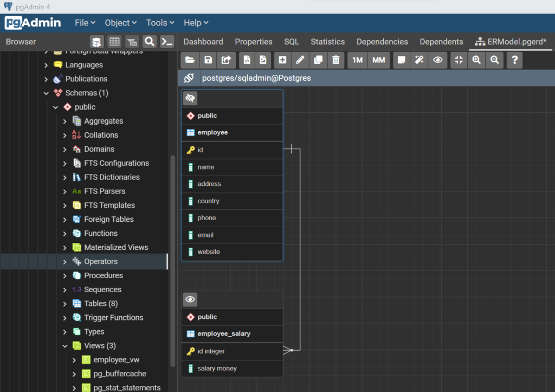
Task: Click the Save project icon in ERD toolbar
Action: (208, 60)
